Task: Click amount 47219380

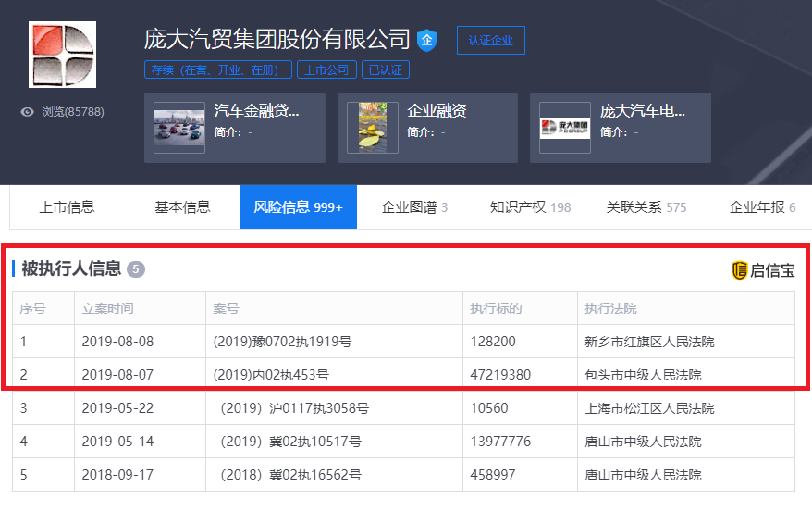Action: [500, 375]
